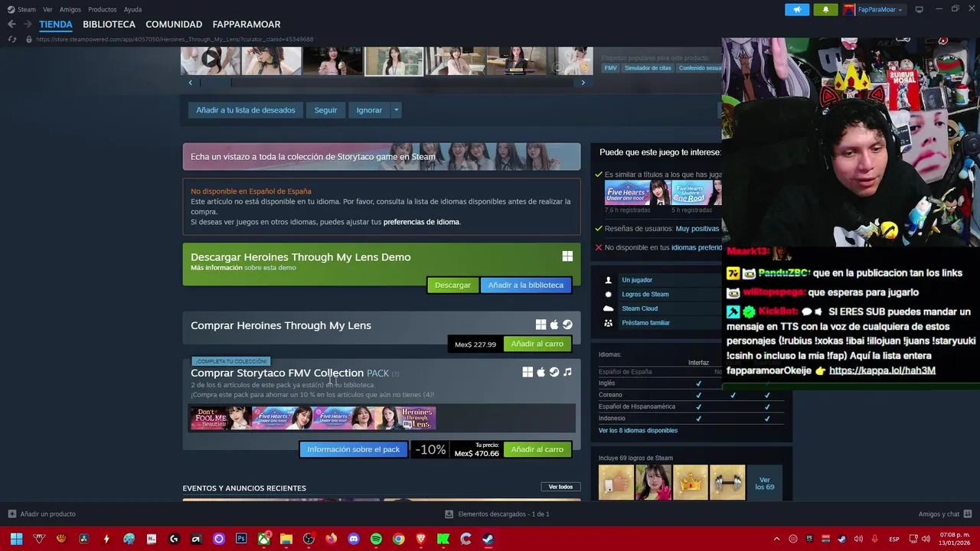
Task: Open the FAPPARAMOAR profile tab
Action: 247,24
